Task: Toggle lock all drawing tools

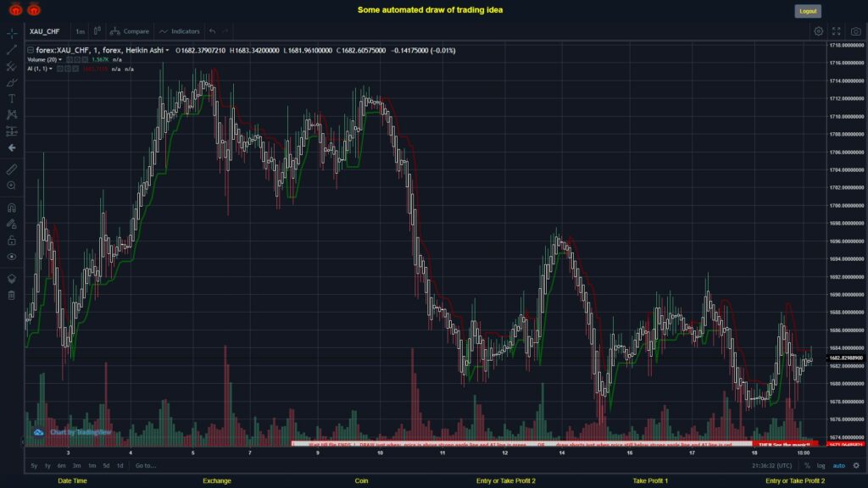Action: point(12,240)
